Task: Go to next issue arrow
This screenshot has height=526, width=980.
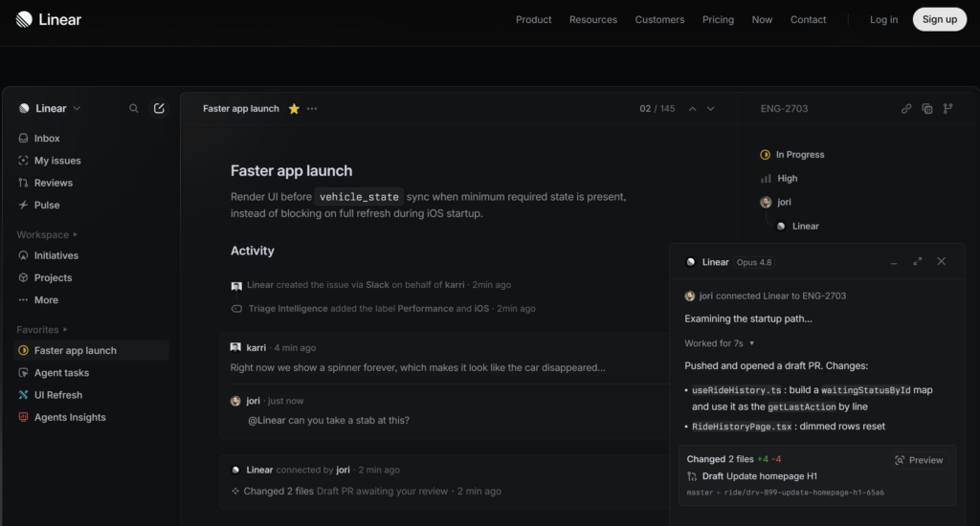Action: pyautogui.click(x=711, y=109)
